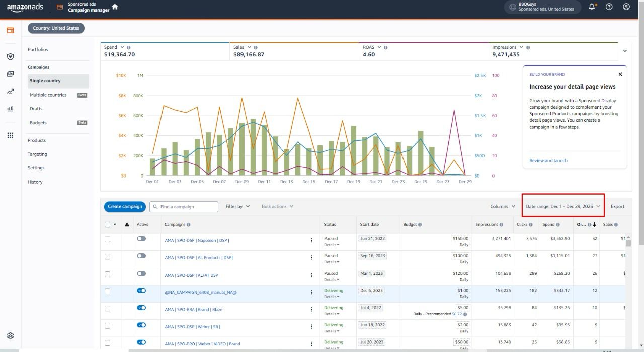This screenshot has width=644, height=352.
Task: Open the Sales metric dropdown
Action: tap(249, 47)
